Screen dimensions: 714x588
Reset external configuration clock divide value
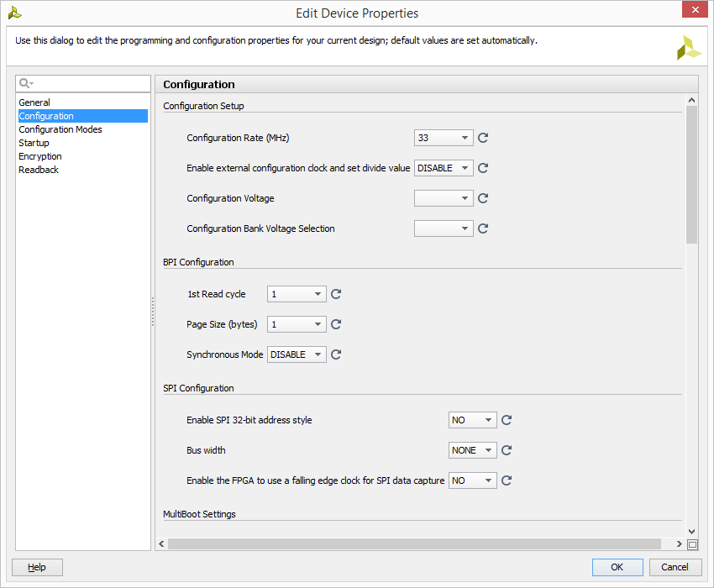coord(483,168)
